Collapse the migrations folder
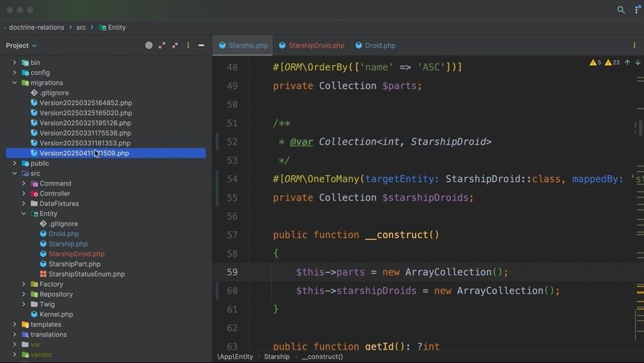Screen dimensions: 644x363 coord(15,83)
